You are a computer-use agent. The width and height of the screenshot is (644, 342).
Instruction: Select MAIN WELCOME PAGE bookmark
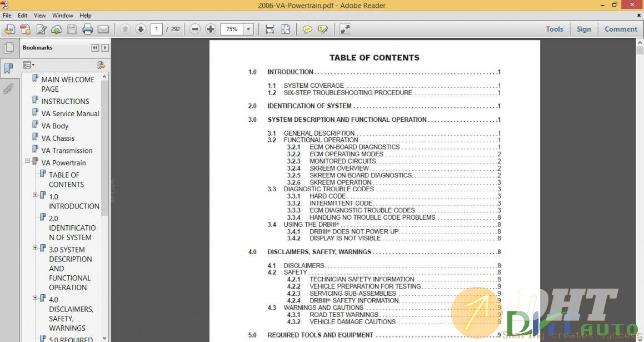(68, 85)
